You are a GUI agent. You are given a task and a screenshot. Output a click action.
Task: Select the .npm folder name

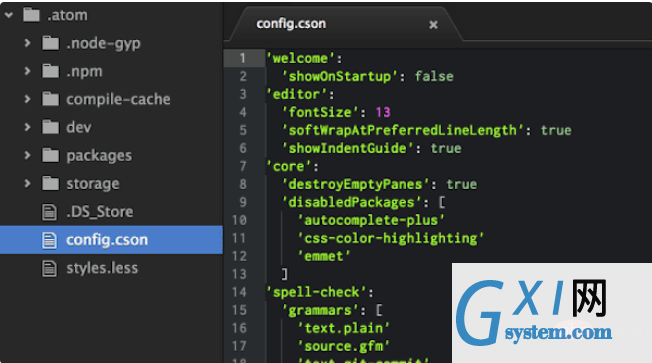(x=84, y=72)
